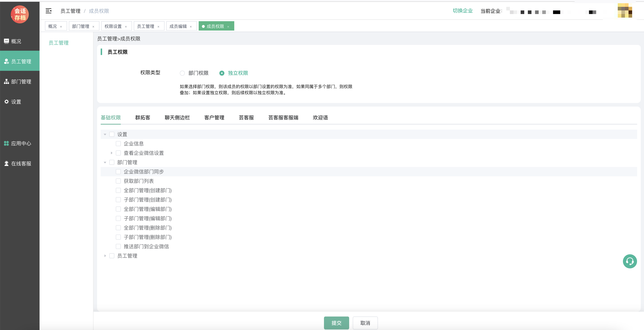Expand the 员工管理 tree node

[x=105, y=256]
